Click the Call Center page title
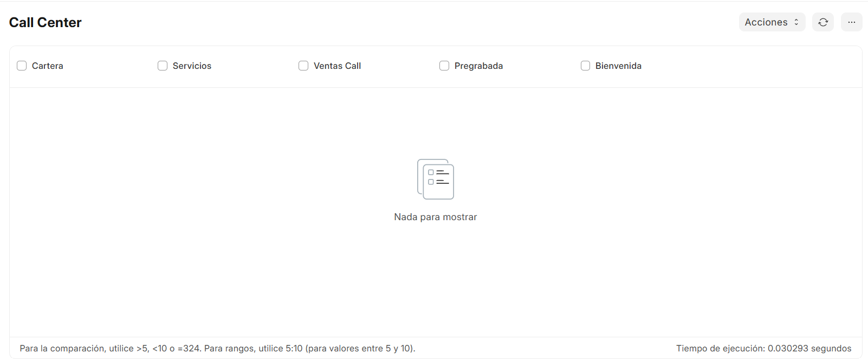The image size is (868, 359). [x=46, y=22]
